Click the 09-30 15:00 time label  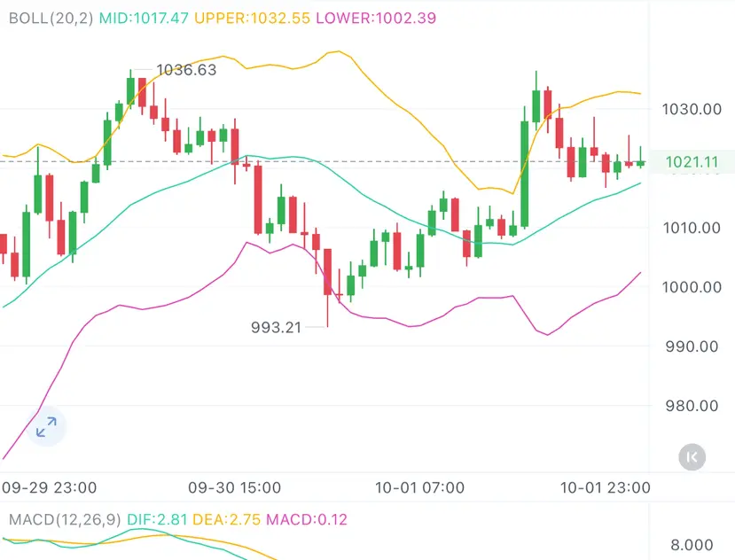click(x=234, y=487)
